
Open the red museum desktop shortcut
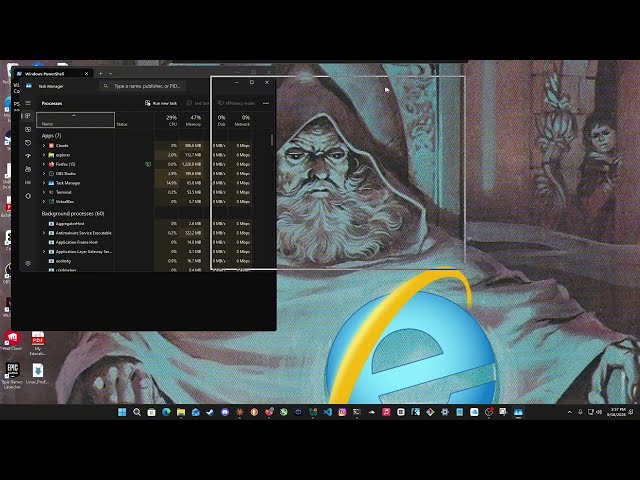[x=12, y=341]
